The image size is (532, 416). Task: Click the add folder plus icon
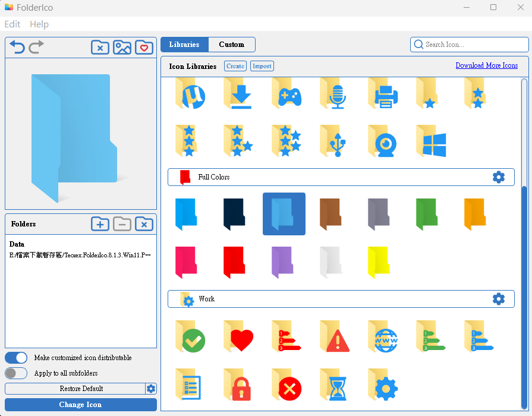100,224
